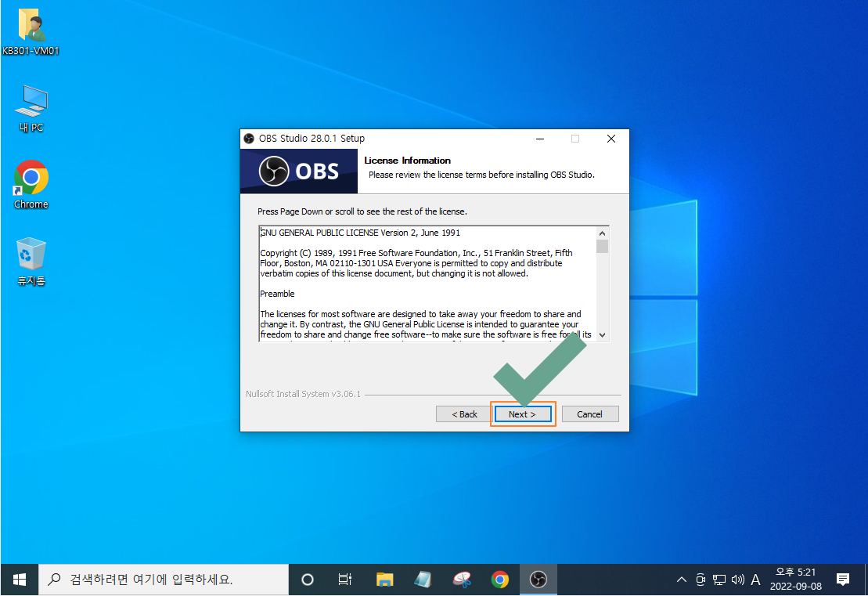Select the 내 PC desktop icon

click(x=31, y=109)
